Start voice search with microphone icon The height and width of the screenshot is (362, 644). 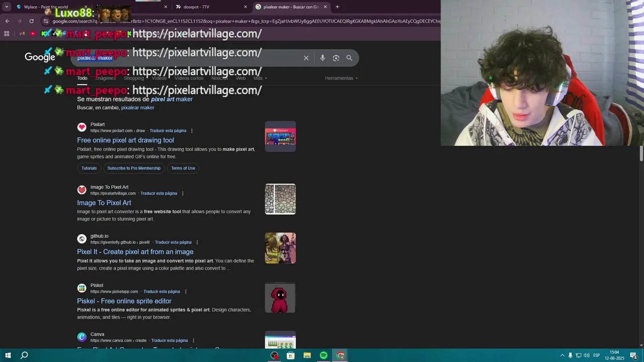click(323, 58)
